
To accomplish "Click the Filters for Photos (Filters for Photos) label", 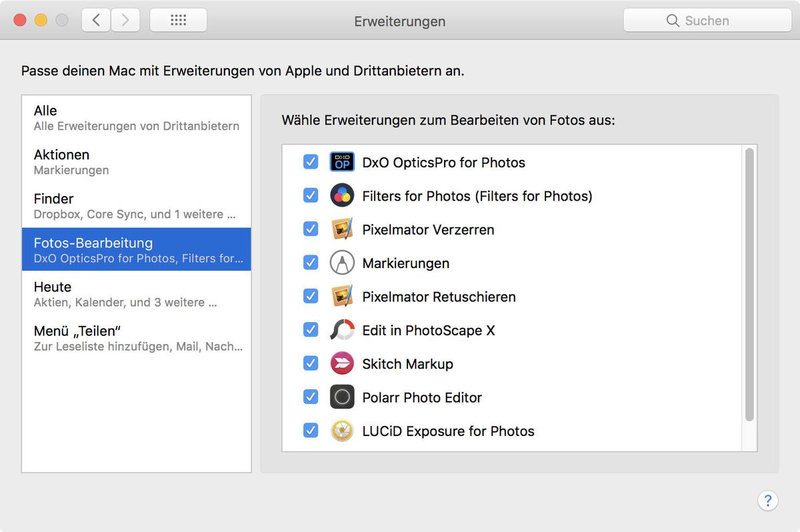I will [x=477, y=196].
